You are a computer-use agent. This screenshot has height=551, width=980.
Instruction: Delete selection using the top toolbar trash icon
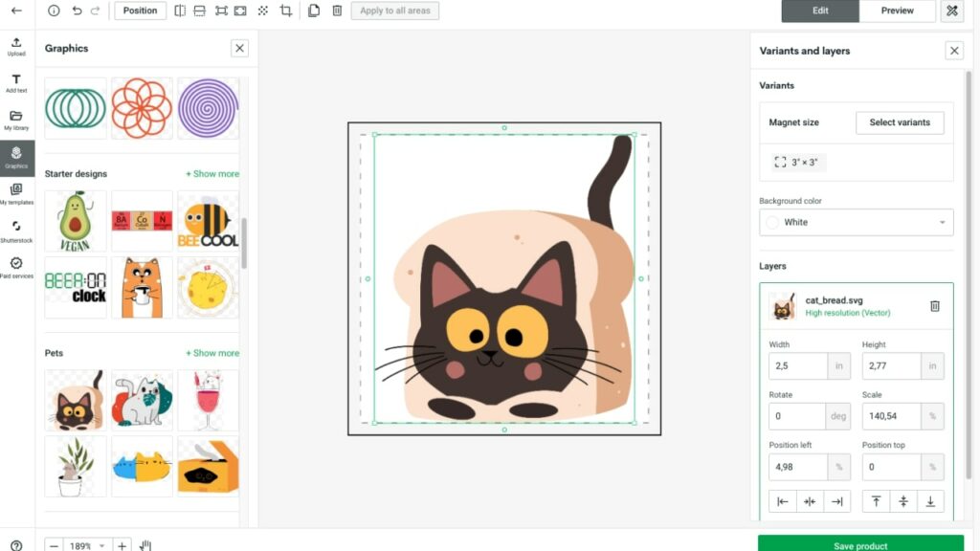tap(337, 11)
